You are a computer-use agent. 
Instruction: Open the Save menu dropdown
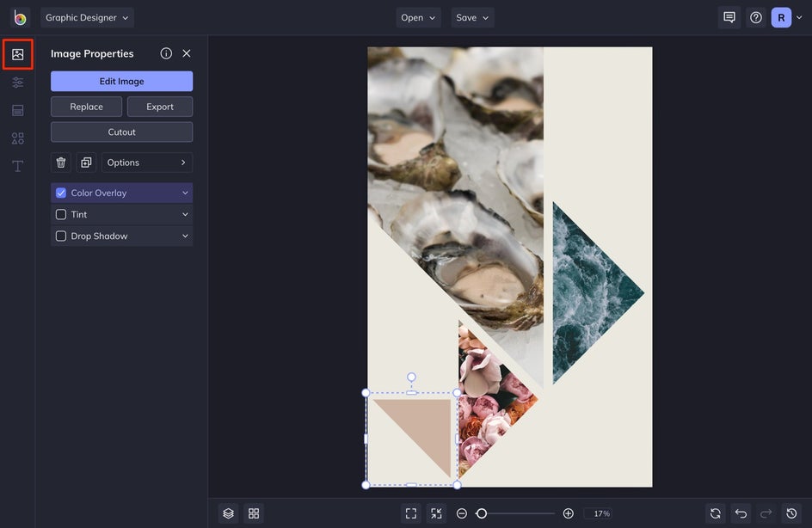472,17
